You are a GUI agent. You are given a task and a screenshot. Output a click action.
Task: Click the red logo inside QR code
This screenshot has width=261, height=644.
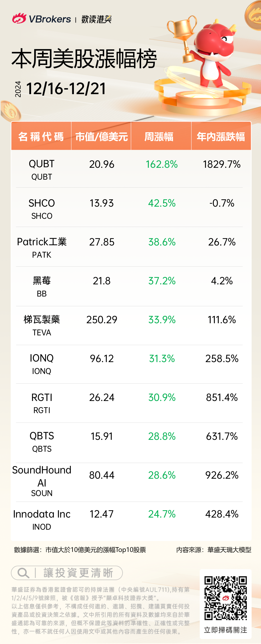(x=226, y=598)
